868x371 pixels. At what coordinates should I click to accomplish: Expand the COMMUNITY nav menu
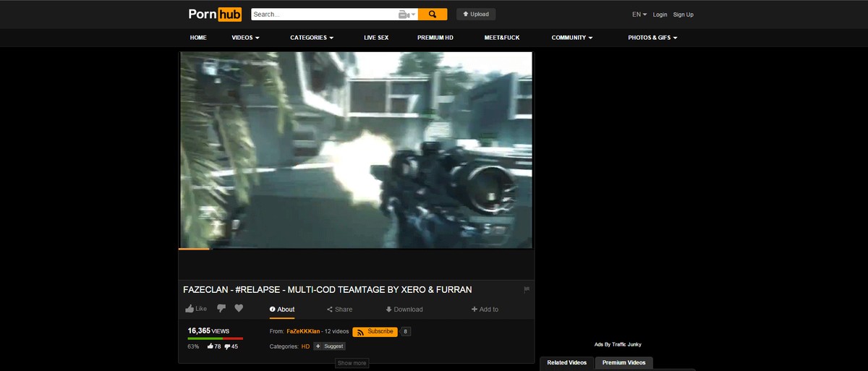(x=572, y=38)
